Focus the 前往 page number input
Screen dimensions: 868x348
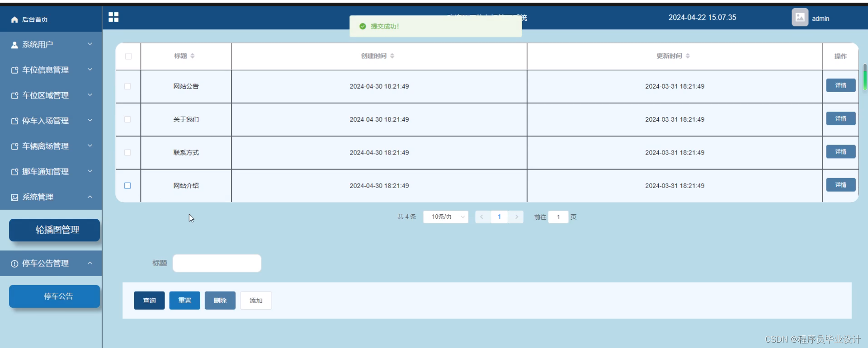pos(558,217)
